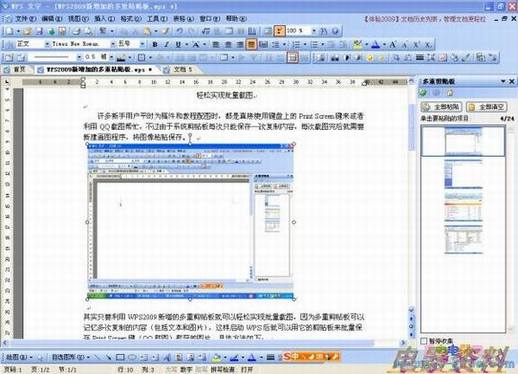Open the clipboard pane title dropdown arrow
The image size is (518, 374).
[503, 81]
